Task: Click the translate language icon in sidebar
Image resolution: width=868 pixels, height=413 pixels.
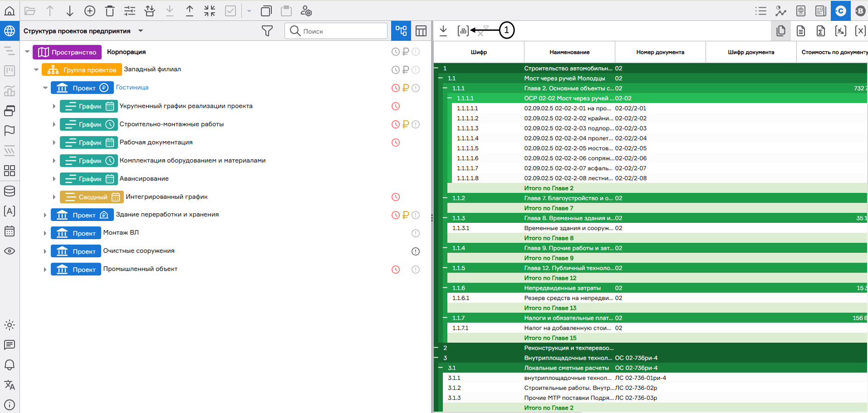Action: click(x=10, y=385)
